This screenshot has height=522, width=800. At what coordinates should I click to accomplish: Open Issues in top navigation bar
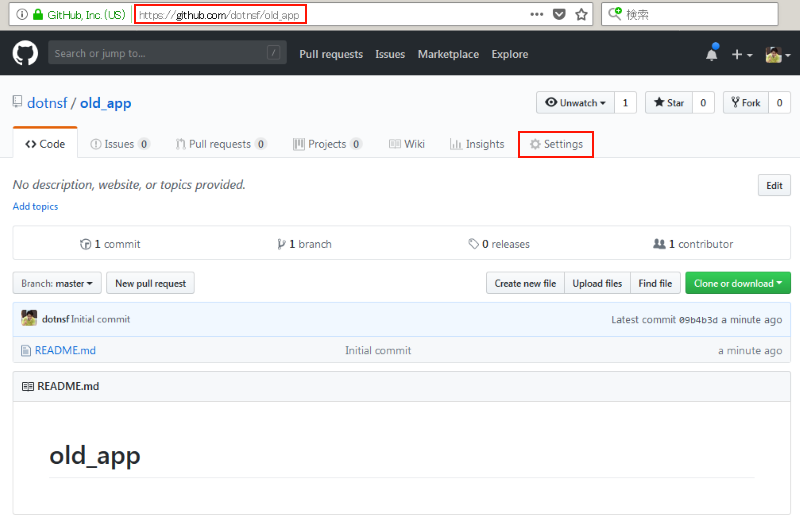click(x=390, y=54)
